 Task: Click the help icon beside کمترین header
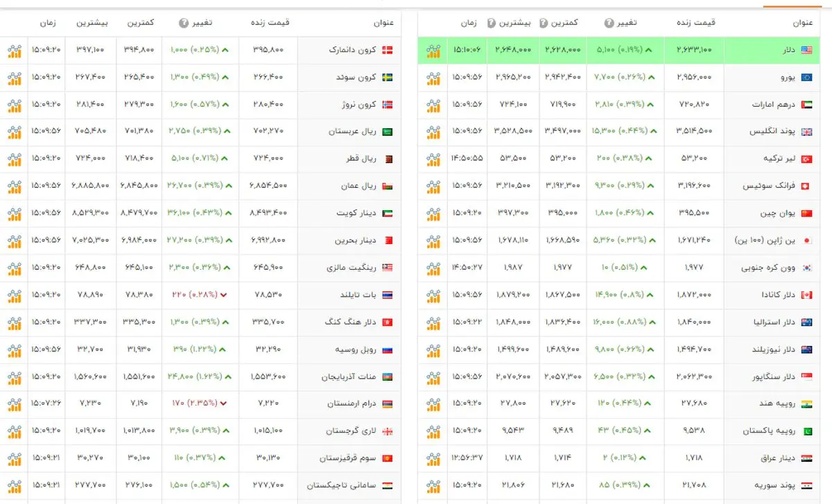coord(543,23)
